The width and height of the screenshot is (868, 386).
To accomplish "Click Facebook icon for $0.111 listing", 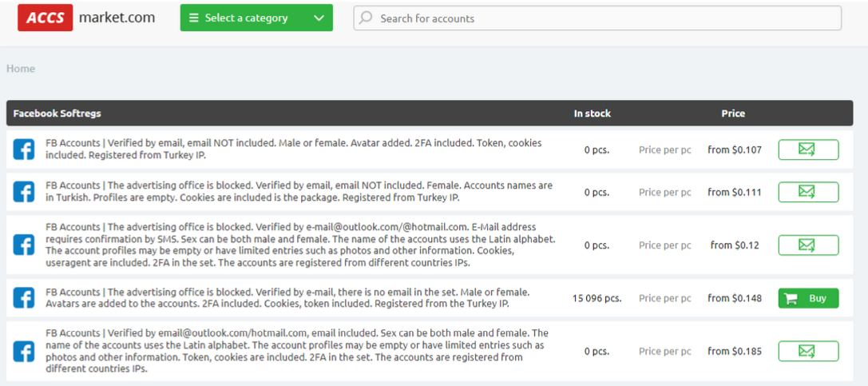I will [x=24, y=192].
